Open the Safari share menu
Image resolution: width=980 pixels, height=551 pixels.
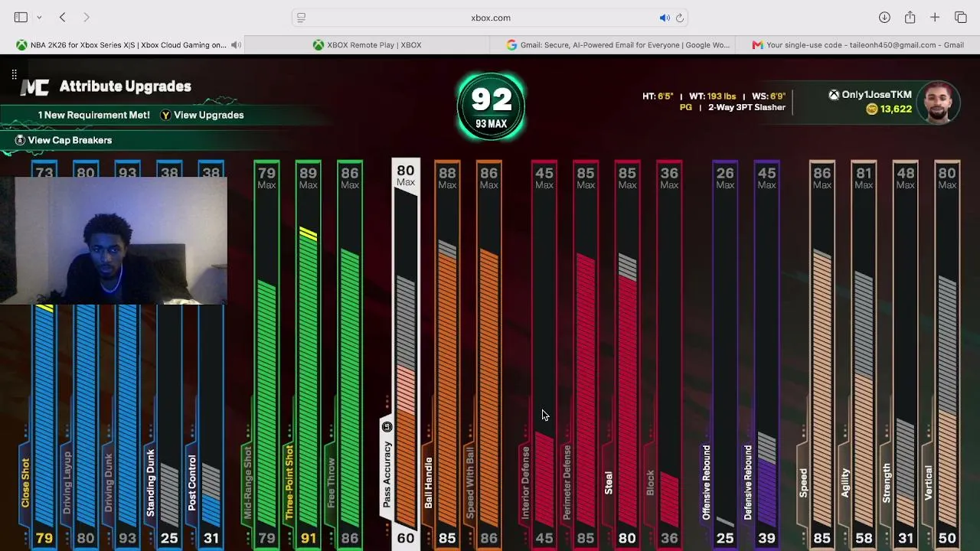[x=910, y=18]
